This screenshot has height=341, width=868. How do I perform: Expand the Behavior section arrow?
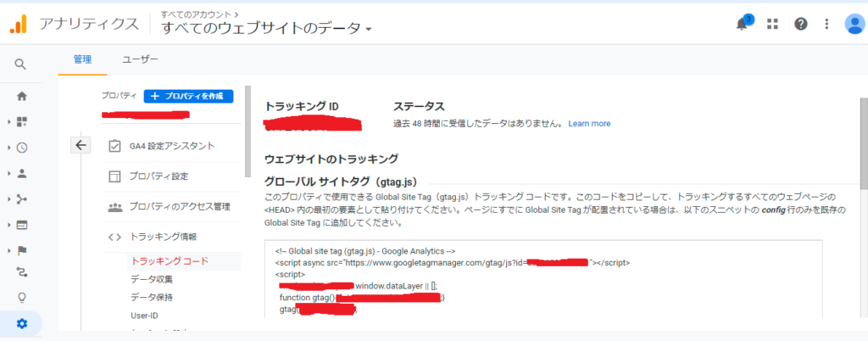pyautogui.click(x=9, y=225)
